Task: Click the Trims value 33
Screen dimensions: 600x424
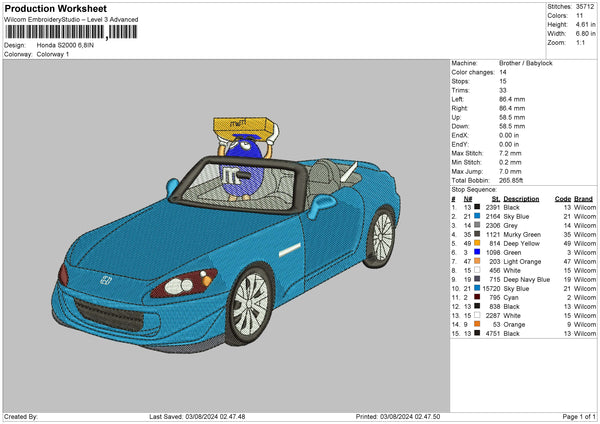Action: [x=503, y=90]
